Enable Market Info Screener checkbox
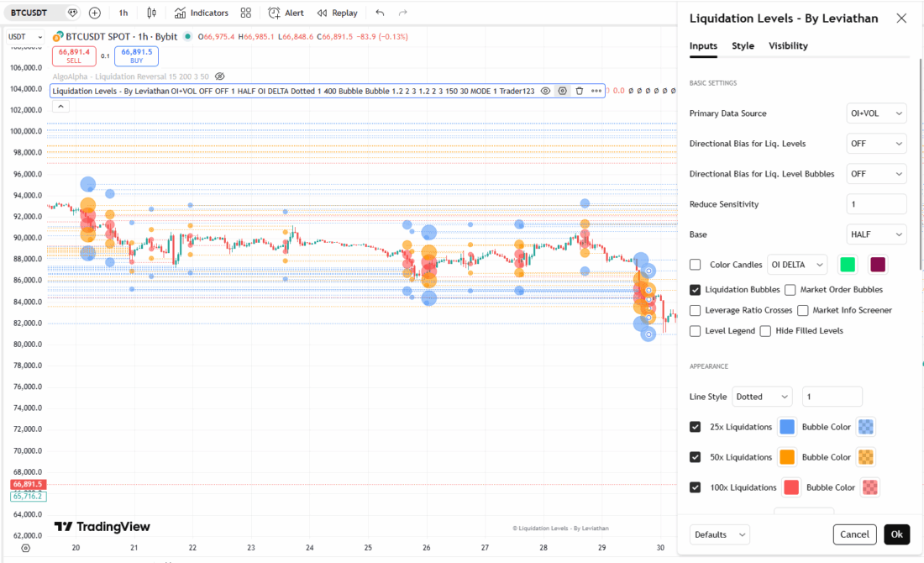The image size is (924, 563). [802, 311]
